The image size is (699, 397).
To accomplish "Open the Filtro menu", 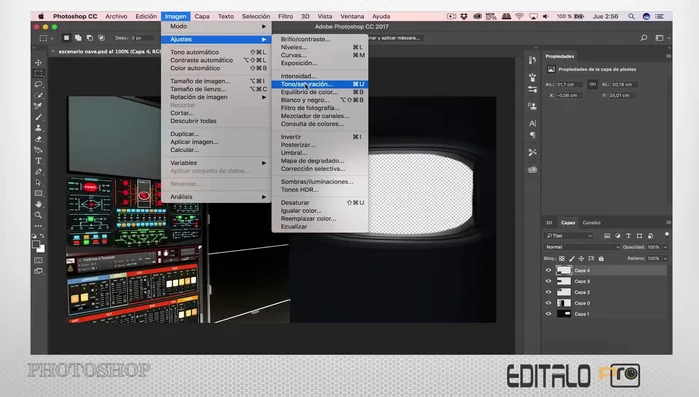I will click(x=285, y=16).
